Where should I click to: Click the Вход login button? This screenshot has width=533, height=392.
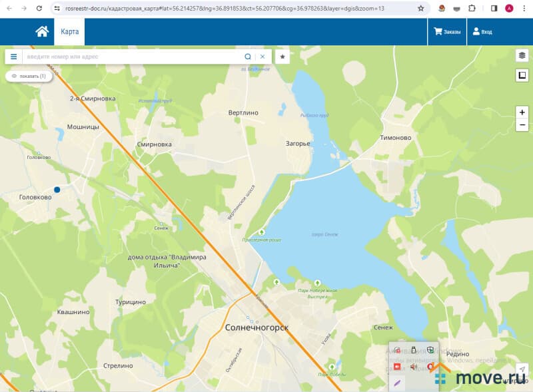click(482, 32)
